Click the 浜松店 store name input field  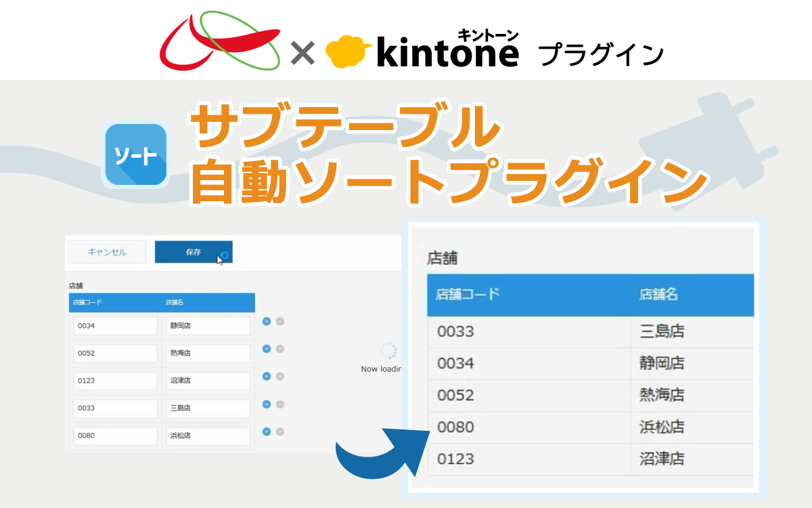click(208, 436)
